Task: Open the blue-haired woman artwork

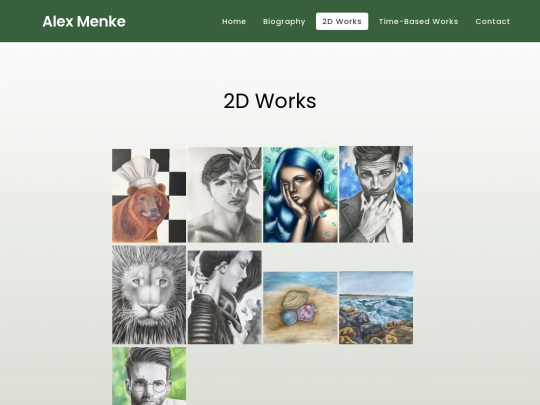Action: [300, 195]
